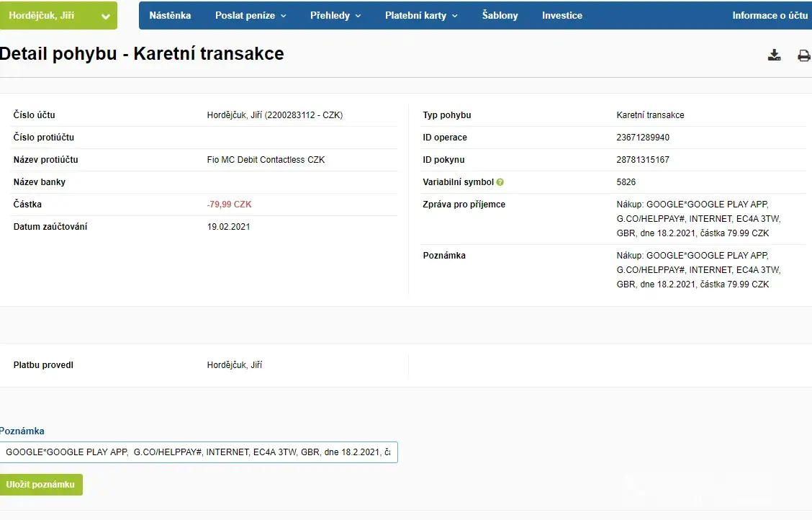
Task: Click the posting date 19.02.2021
Action: (228, 227)
